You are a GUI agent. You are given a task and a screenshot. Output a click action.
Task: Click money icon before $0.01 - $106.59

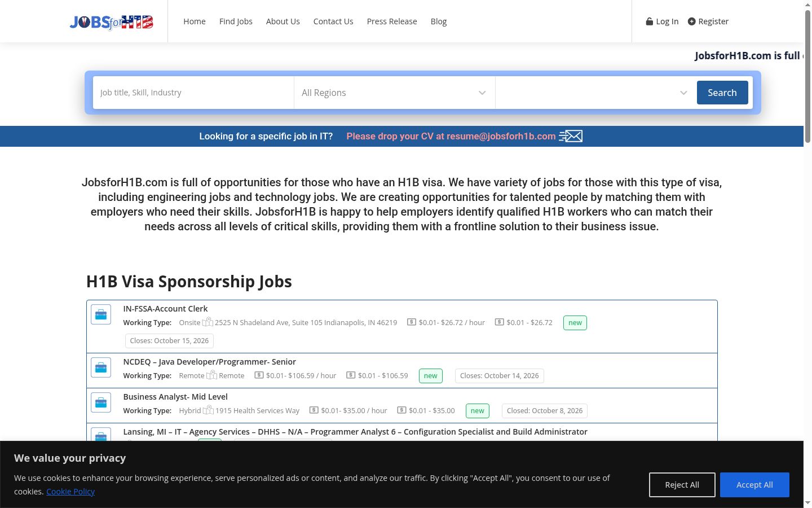pyautogui.click(x=351, y=375)
